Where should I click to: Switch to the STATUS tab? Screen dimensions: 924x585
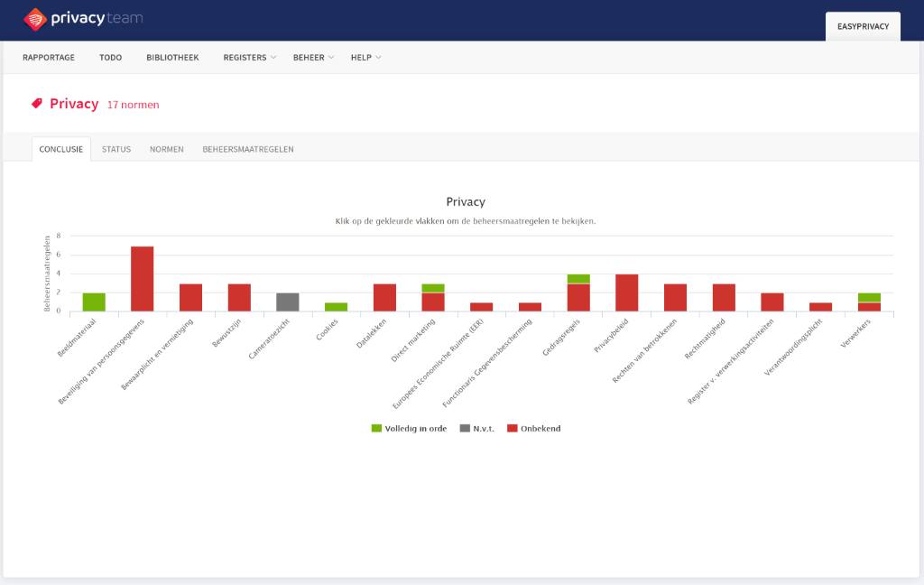116,149
